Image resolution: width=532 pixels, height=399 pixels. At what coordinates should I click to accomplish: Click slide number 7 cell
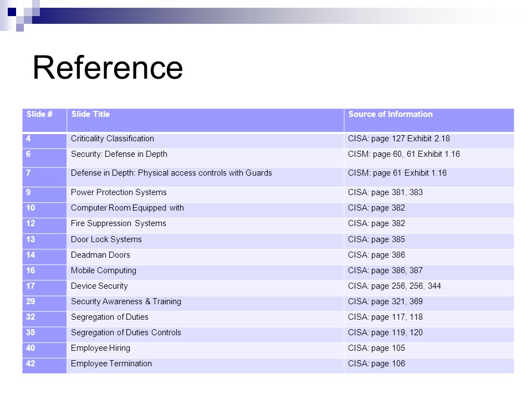(x=44, y=177)
